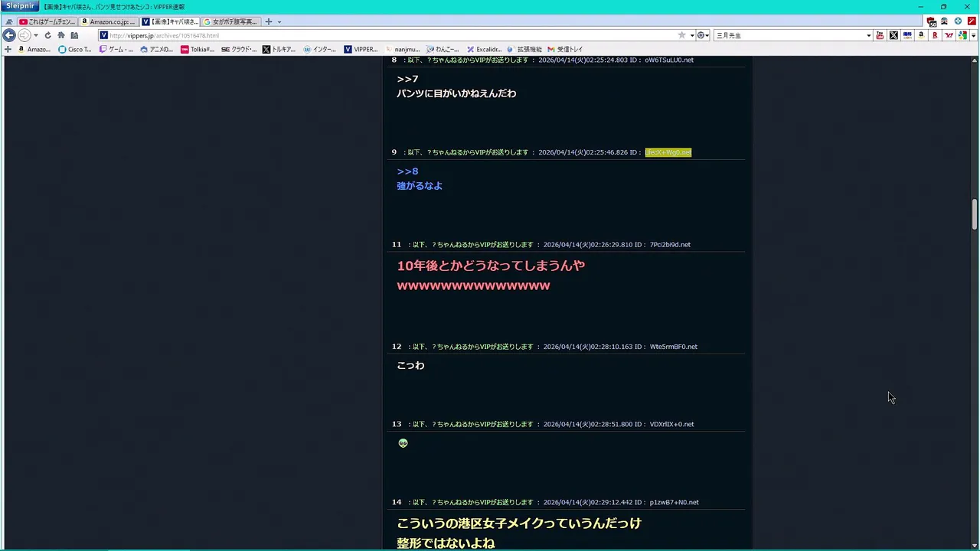980x551 pixels.
Task: Open the アニメの... bookmark
Action: coord(157,49)
